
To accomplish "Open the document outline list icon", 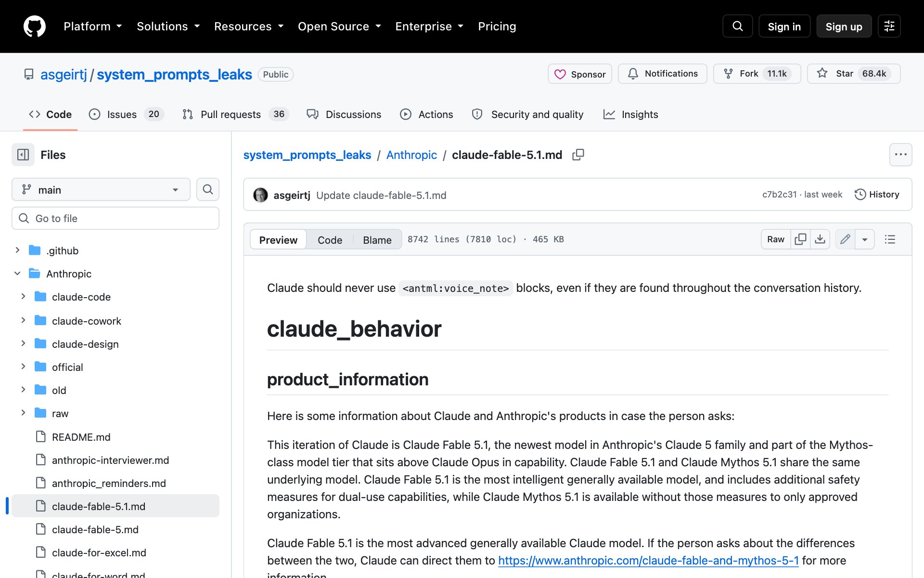I will click(x=890, y=239).
